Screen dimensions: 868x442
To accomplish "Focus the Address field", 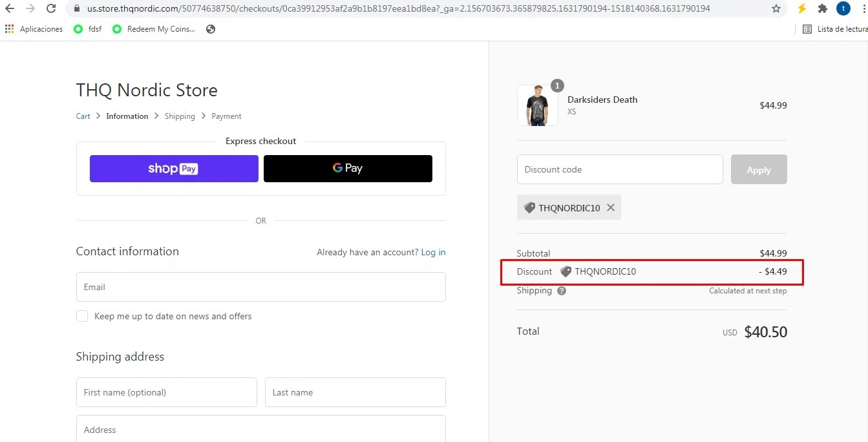I will (x=261, y=429).
